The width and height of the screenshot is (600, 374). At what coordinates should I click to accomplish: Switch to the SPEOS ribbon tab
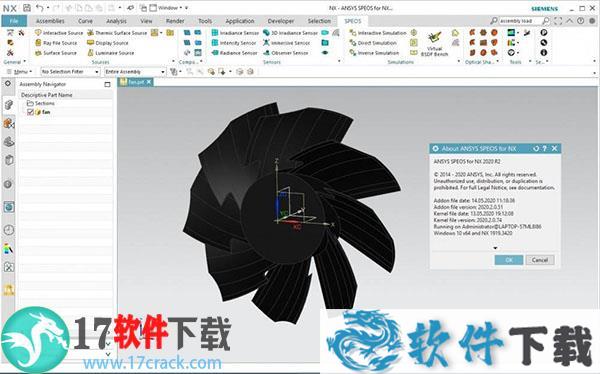pyautogui.click(x=352, y=21)
